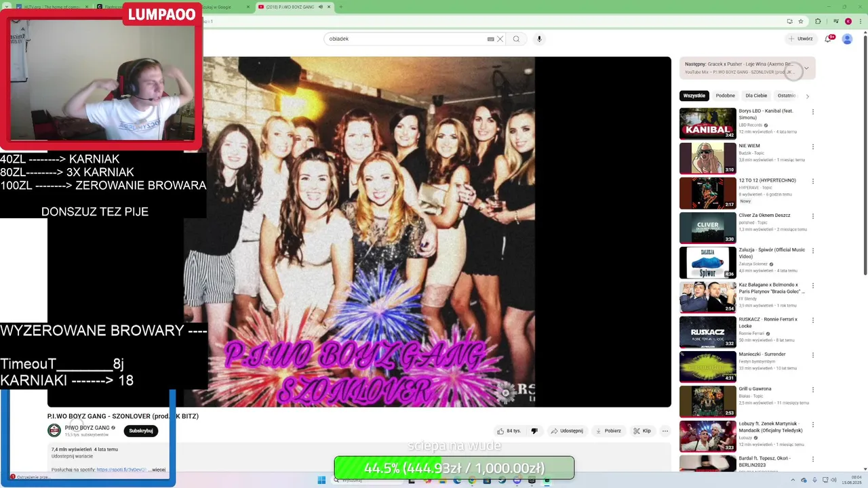Open RUSKACZ - Ronnie Ferrari video thumbnail
This screenshot has width=868, height=488.
pos(707,332)
